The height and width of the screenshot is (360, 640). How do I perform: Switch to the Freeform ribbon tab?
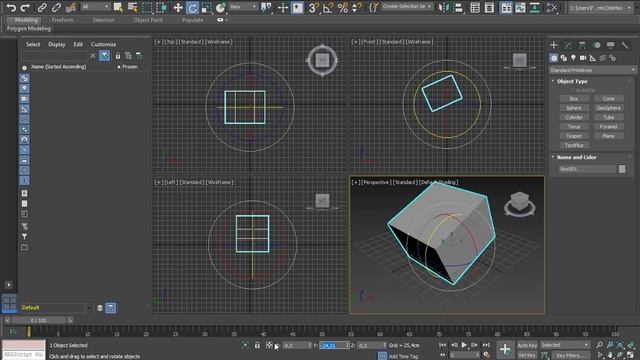point(62,20)
